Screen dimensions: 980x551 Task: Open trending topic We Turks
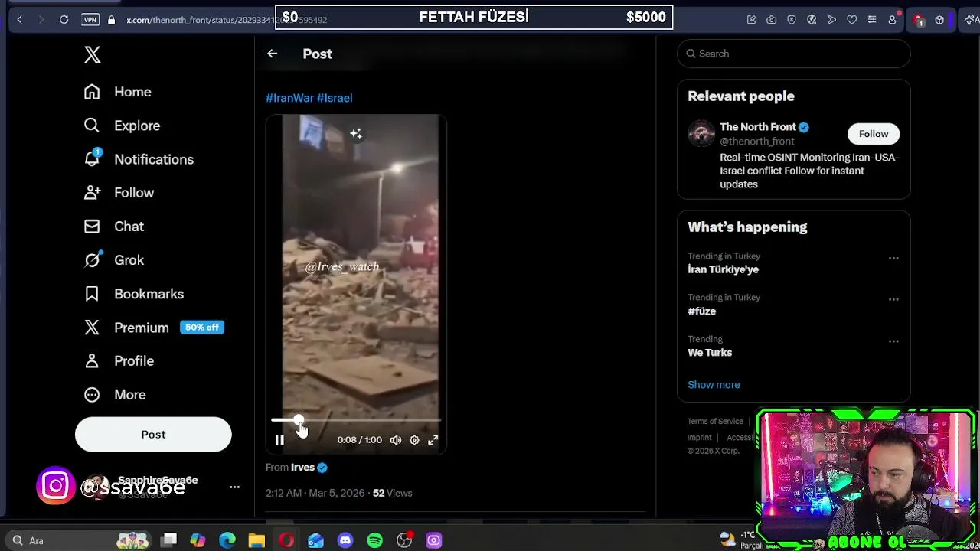pyautogui.click(x=710, y=353)
